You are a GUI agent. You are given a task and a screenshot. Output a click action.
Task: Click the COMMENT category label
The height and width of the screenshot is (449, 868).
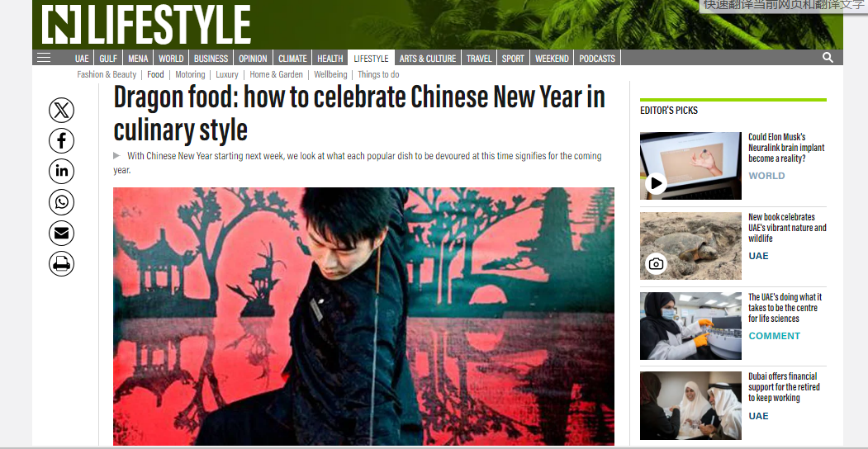tap(774, 336)
